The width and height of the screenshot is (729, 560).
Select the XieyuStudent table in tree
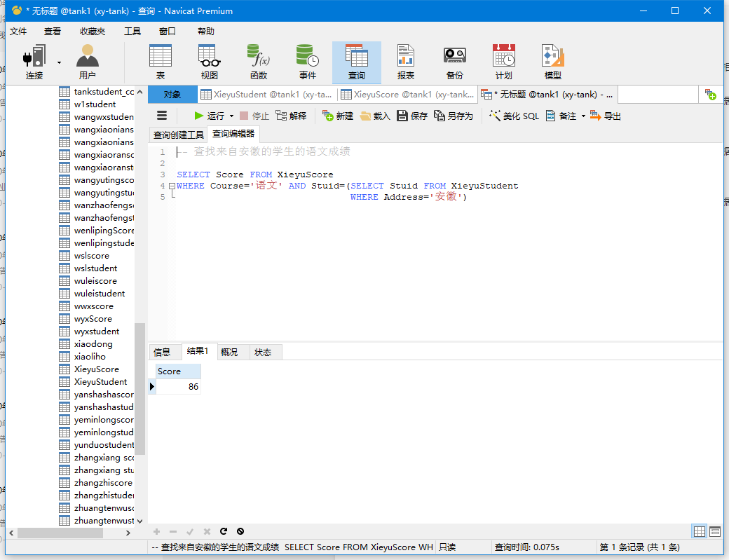(100, 381)
